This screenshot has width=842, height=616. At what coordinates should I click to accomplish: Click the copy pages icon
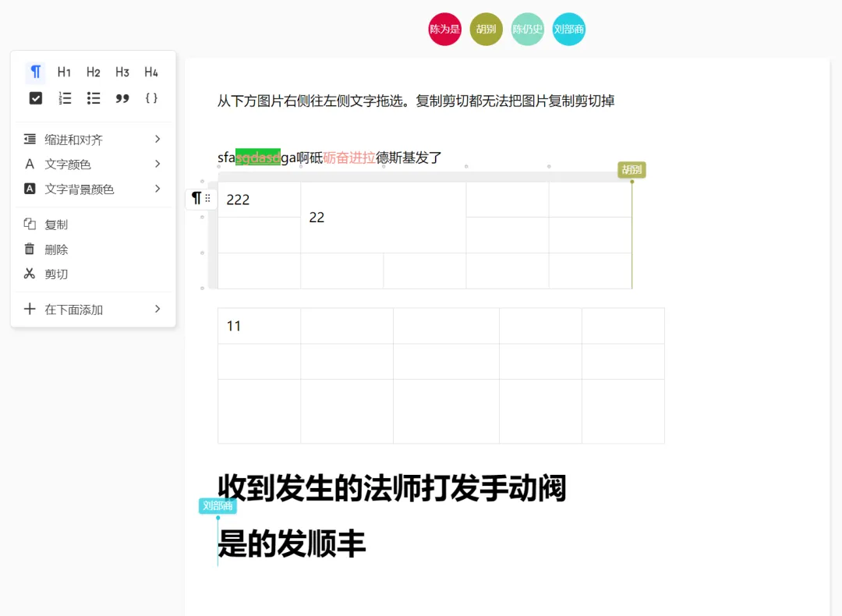tap(30, 224)
